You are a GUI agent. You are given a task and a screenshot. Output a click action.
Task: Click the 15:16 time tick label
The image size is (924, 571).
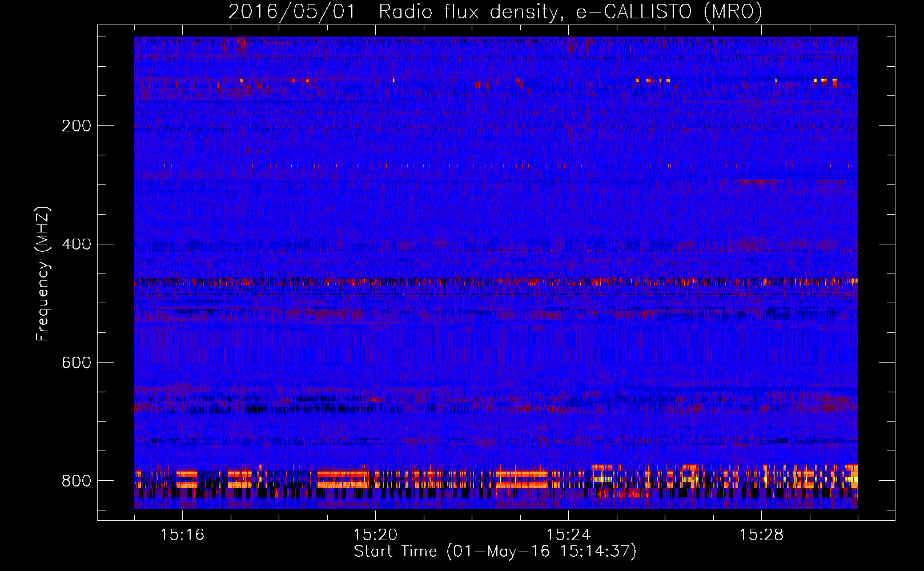(x=182, y=534)
